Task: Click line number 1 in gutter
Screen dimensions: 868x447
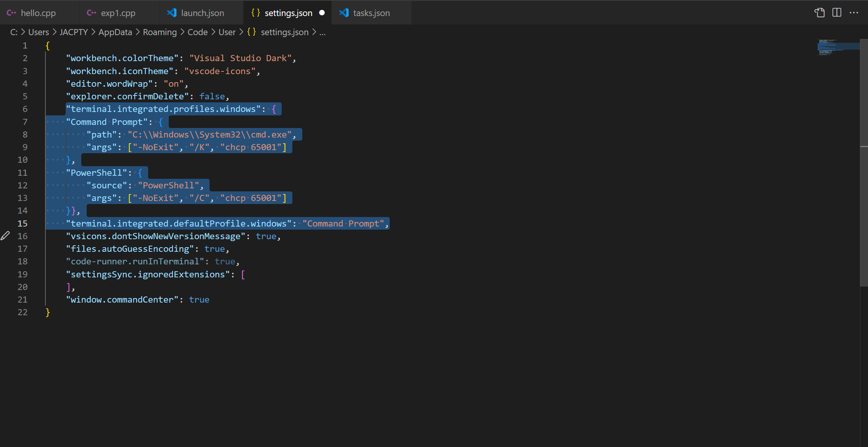Action: (x=25, y=45)
